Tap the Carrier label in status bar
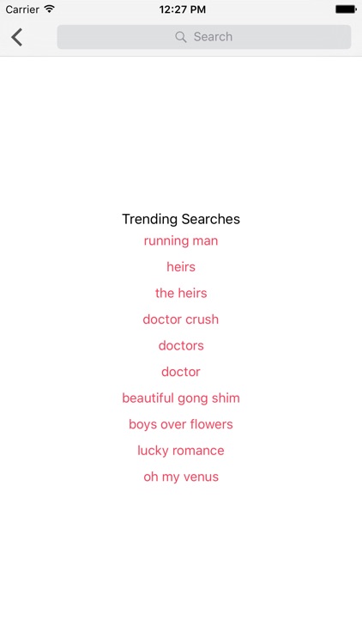The width and height of the screenshot is (362, 644). tap(22, 9)
